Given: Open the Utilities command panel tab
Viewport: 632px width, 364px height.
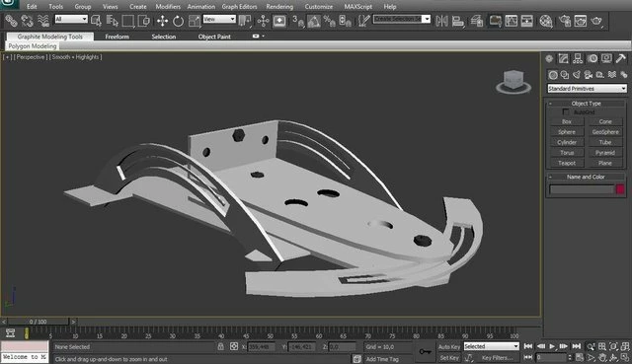Looking at the screenshot, I should click(x=621, y=59).
